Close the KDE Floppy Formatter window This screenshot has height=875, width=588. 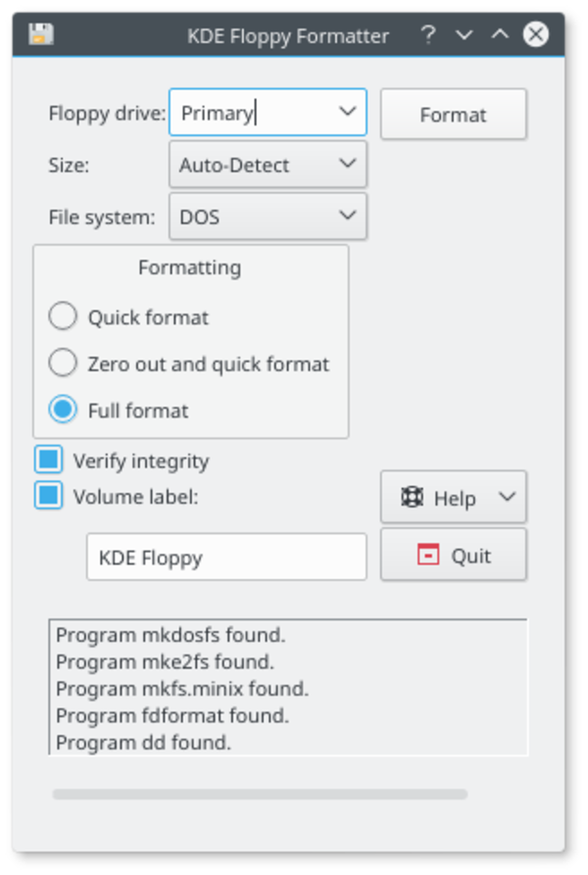click(535, 35)
